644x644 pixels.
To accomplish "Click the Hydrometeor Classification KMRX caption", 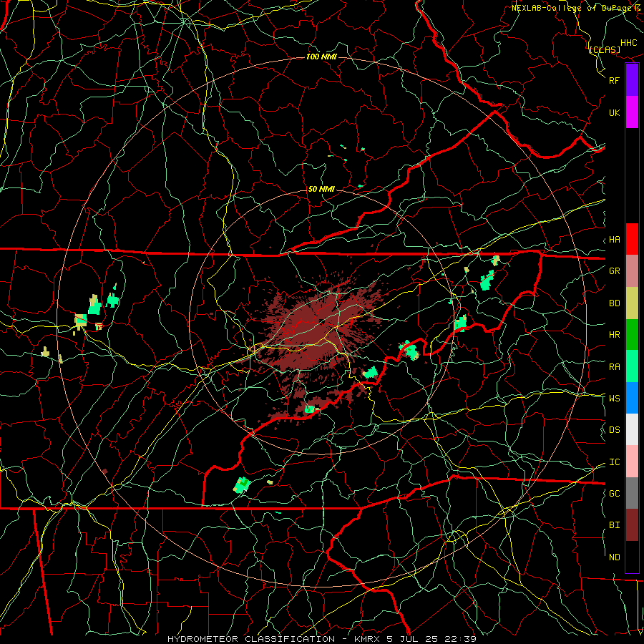I will coord(322,639).
